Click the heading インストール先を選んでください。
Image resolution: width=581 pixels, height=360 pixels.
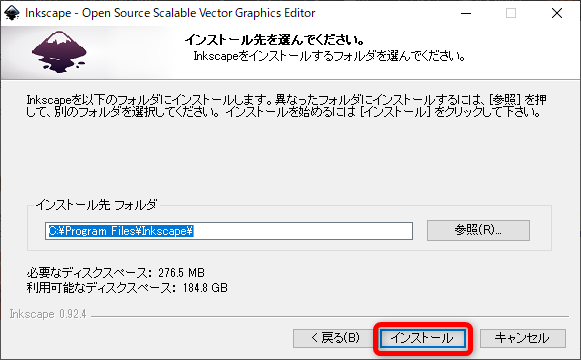coord(275,39)
